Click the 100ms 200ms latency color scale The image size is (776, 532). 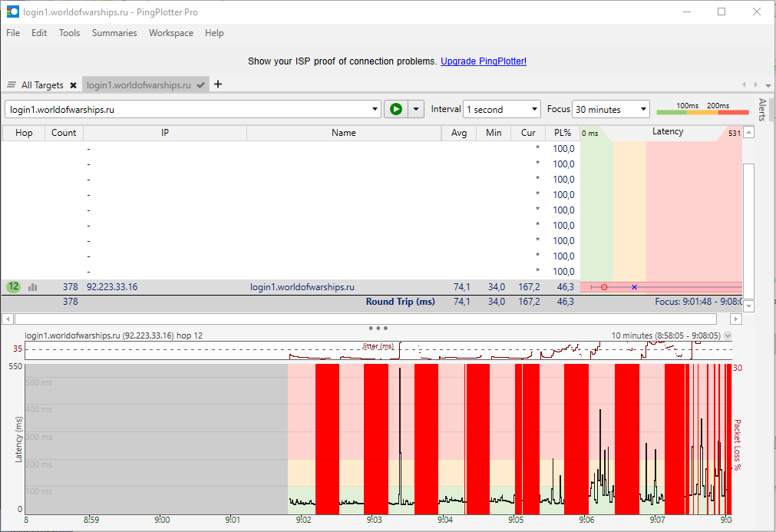pyautogui.click(x=703, y=109)
